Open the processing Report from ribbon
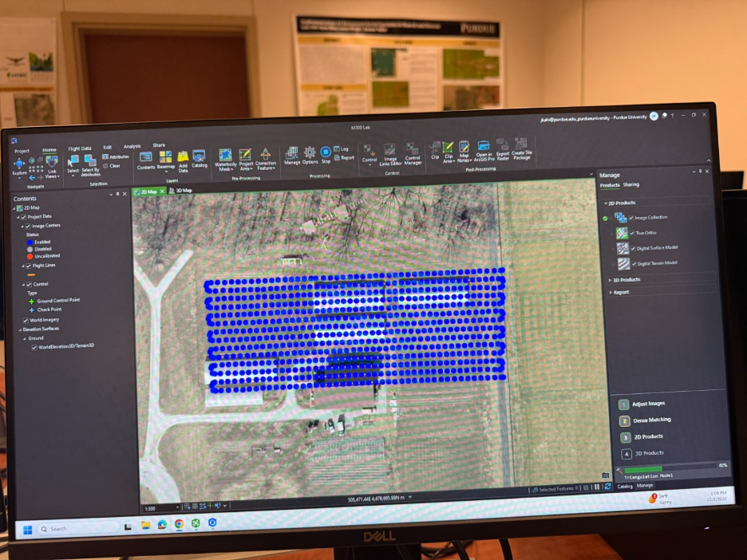The image size is (747, 560). click(x=345, y=158)
